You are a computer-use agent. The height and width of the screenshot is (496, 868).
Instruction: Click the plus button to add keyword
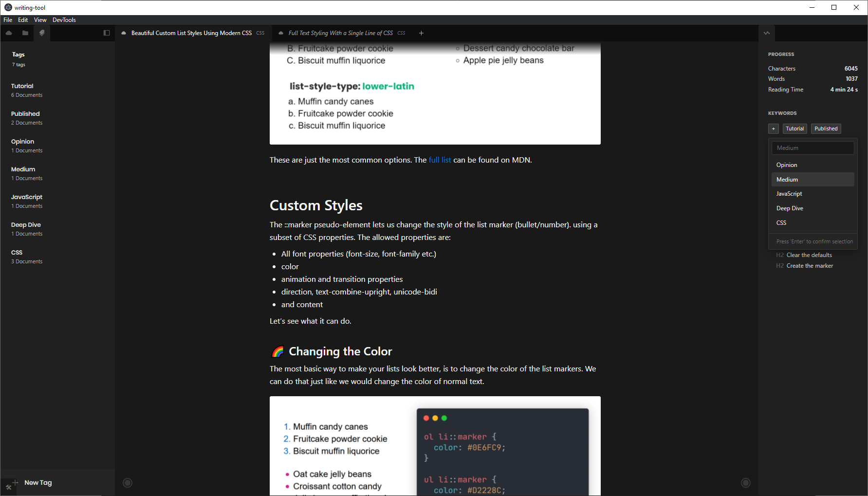point(773,129)
